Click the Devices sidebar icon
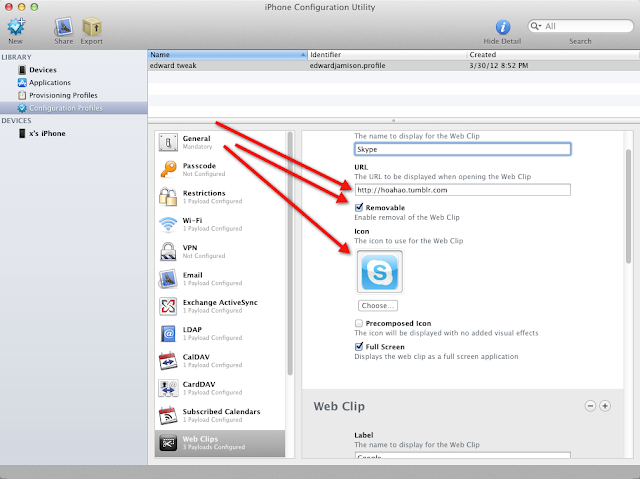Screen dimensions: 640x479 coord(22,70)
